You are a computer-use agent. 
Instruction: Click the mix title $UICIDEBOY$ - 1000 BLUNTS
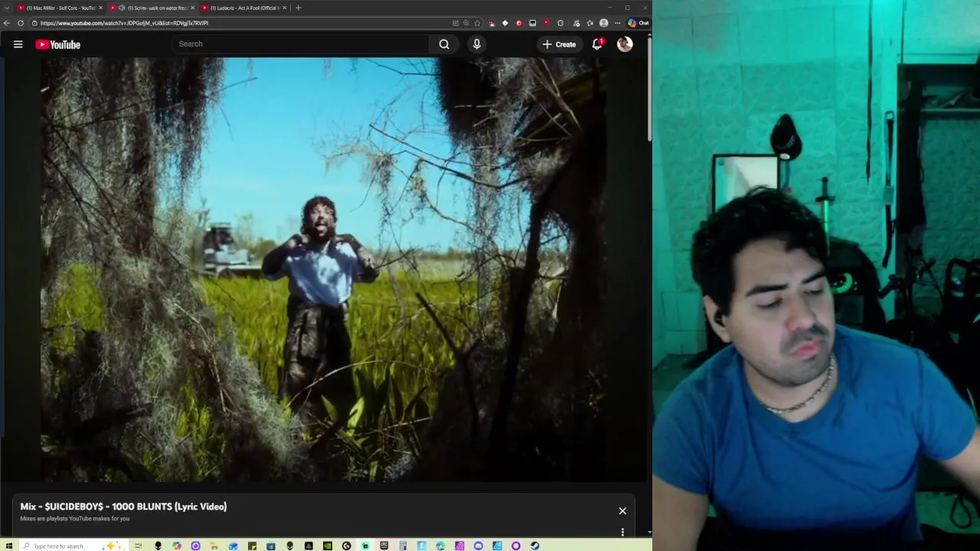pos(123,507)
